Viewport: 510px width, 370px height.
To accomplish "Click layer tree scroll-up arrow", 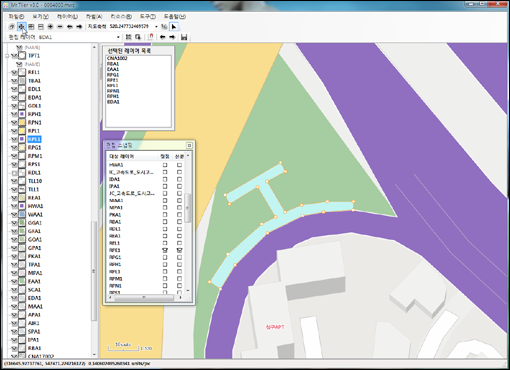I will click(x=94, y=48).
